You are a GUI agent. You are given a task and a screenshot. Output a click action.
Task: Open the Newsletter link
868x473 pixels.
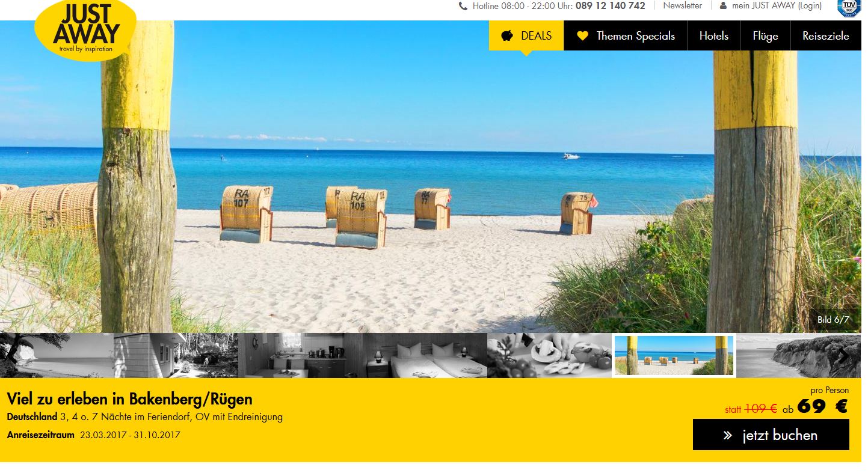[x=682, y=5]
